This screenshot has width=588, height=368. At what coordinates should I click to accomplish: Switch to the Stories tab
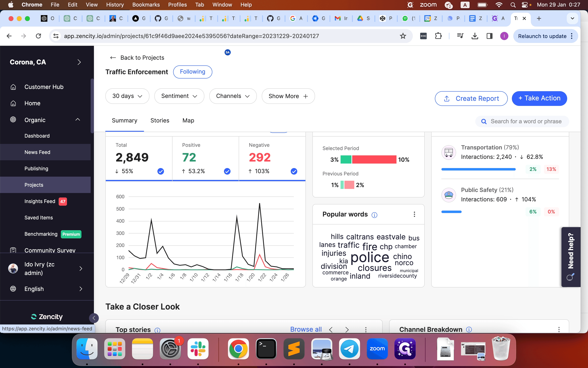pos(160,120)
